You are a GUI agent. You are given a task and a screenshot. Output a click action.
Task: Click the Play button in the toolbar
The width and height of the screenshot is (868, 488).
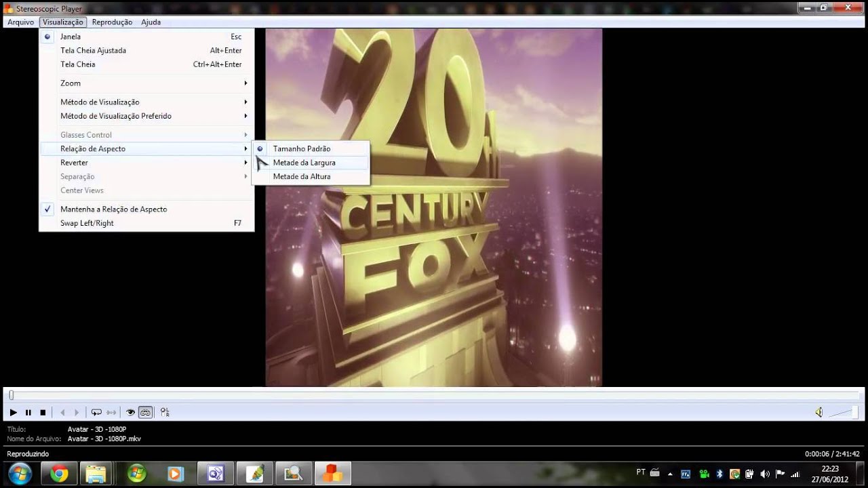(13, 412)
